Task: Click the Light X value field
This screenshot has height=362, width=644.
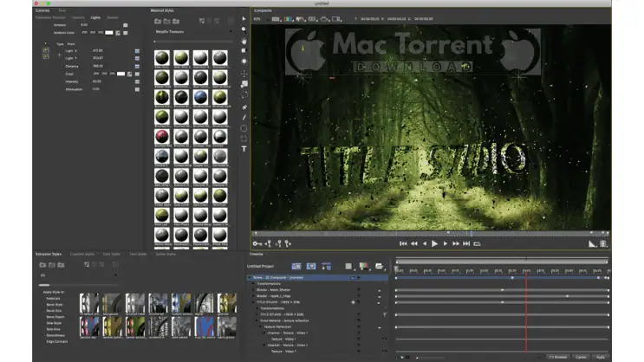Action: pyautogui.click(x=98, y=50)
